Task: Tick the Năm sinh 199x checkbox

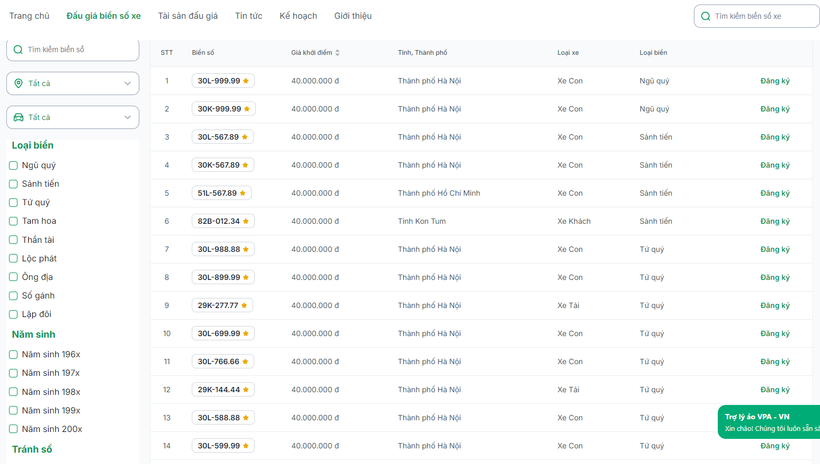Action: [x=13, y=410]
